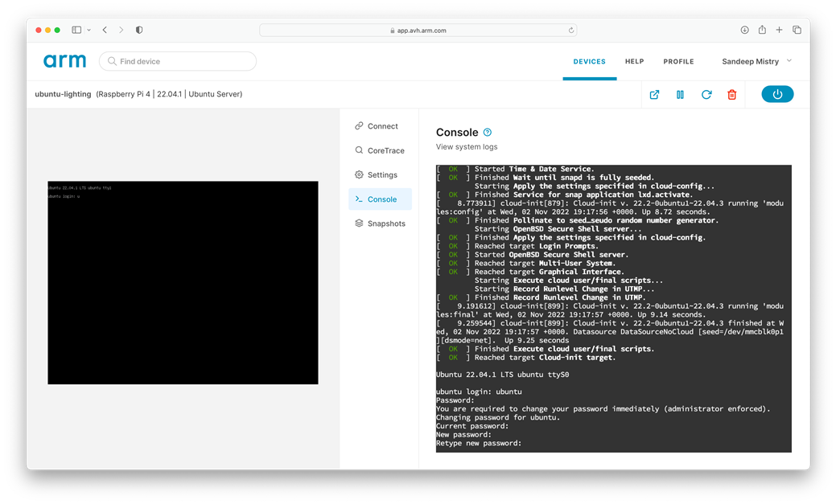Click the 'Retype new password:' console line
This screenshot has width=836, height=504.
(478, 443)
